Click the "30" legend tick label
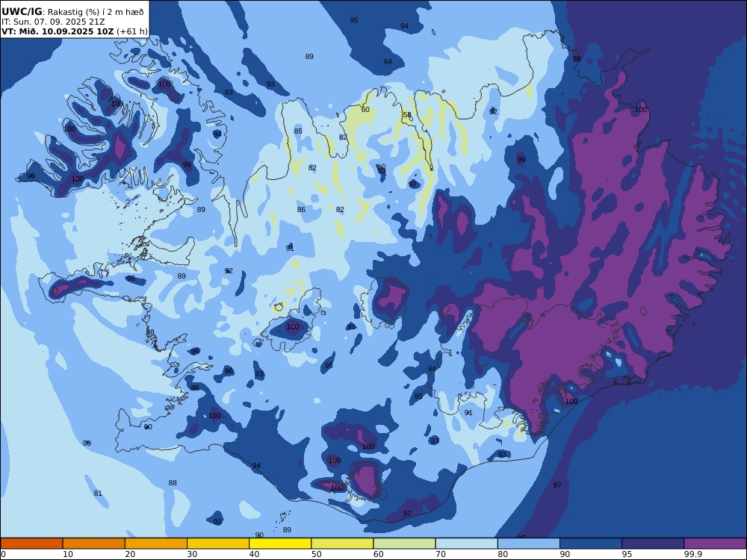 [x=192, y=554]
